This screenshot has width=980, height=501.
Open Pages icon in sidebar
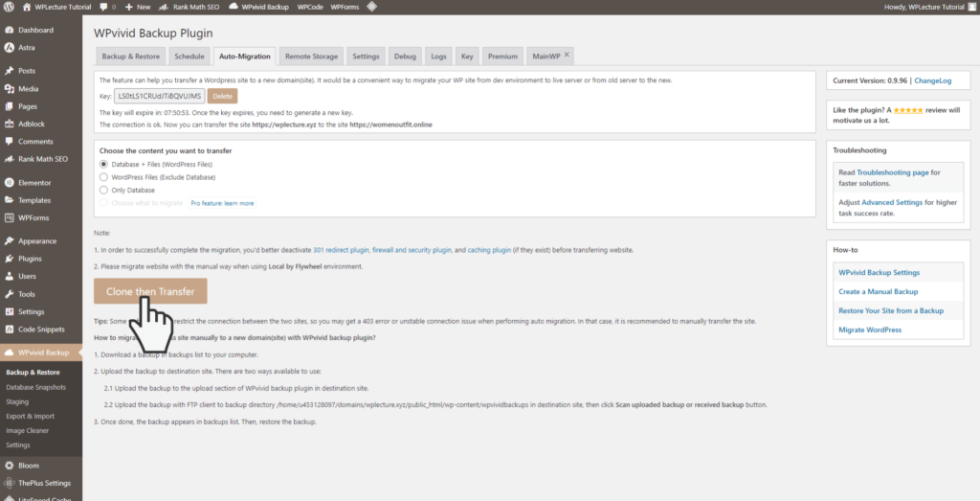(x=10, y=106)
